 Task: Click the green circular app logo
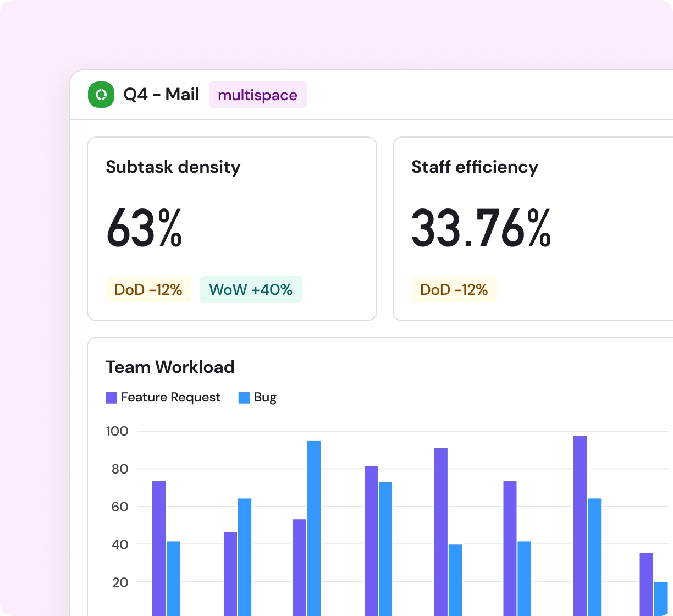101,95
